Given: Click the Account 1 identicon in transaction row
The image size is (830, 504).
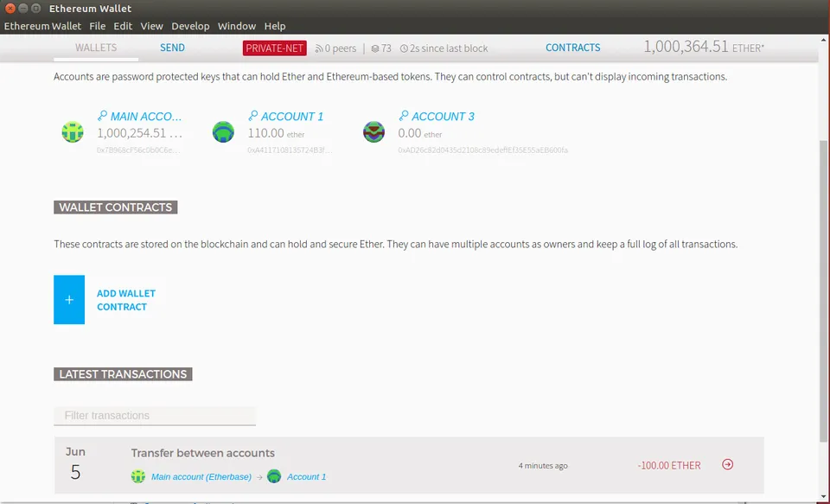Looking at the screenshot, I should coord(274,476).
